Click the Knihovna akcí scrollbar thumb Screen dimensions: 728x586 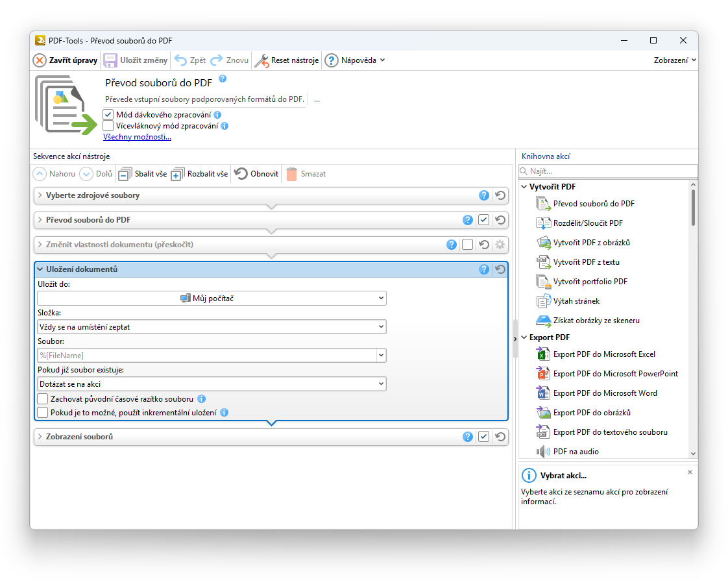point(693,208)
